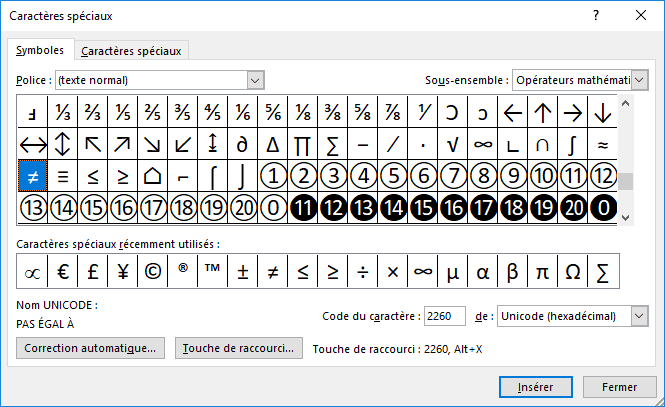Screen dimensions: 665x407
Task: Select the Symboles tab
Action: 40,50
